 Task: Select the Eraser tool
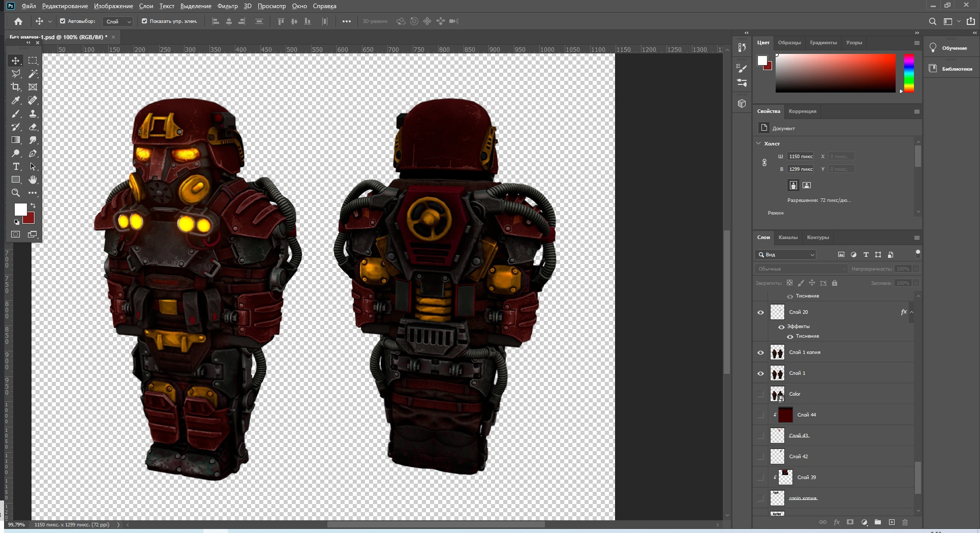coord(33,127)
